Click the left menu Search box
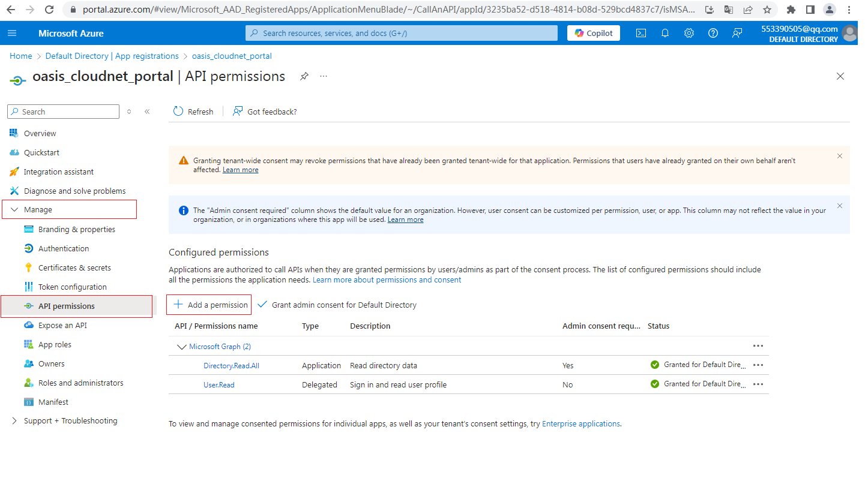This screenshot has width=868, height=490. tap(63, 112)
